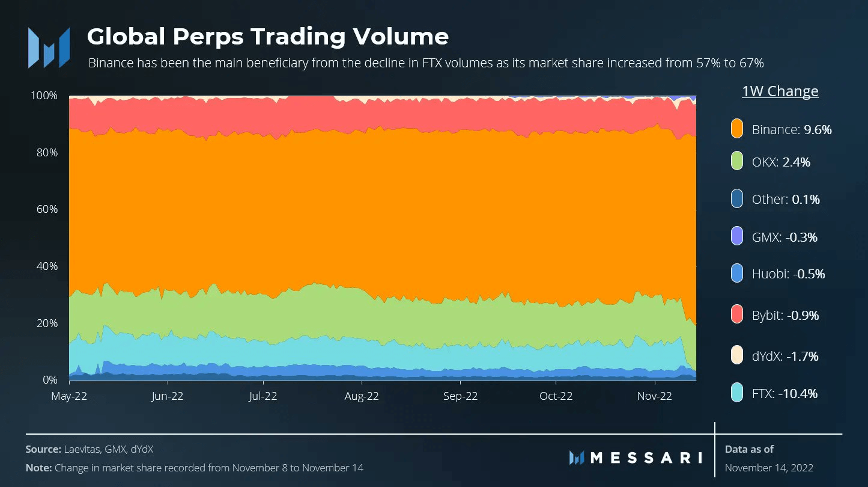Click the 1W Change legend heading
Viewport: 868px width, 487px height.
pos(780,91)
